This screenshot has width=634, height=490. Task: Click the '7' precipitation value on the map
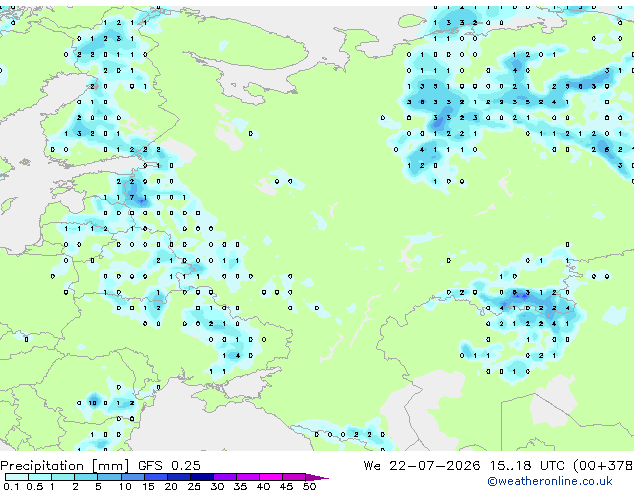coord(132,197)
